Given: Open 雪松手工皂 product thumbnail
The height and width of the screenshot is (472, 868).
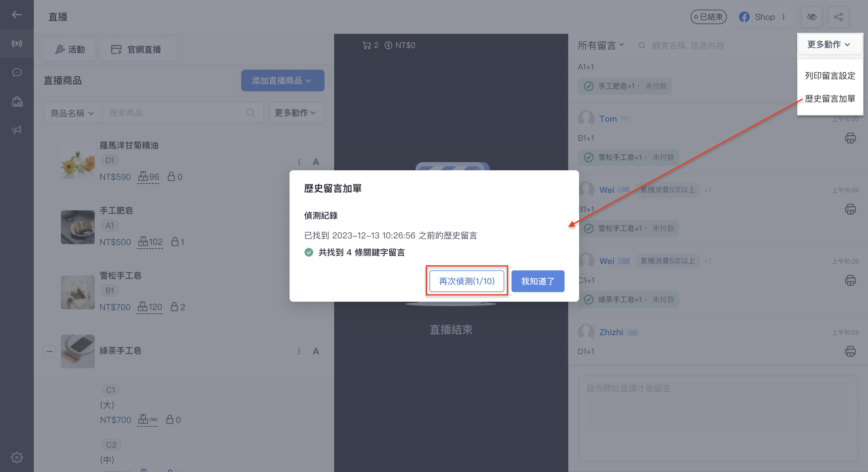Looking at the screenshot, I should click(x=78, y=292).
